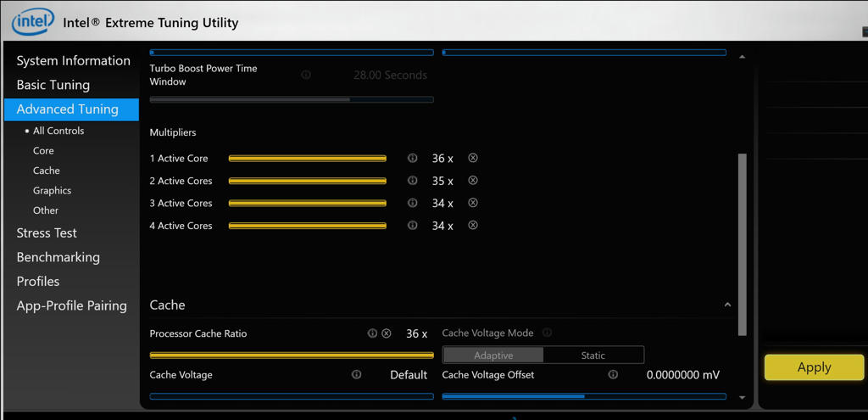
Task: Click the Cache Voltage Default value
Action: coord(409,375)
